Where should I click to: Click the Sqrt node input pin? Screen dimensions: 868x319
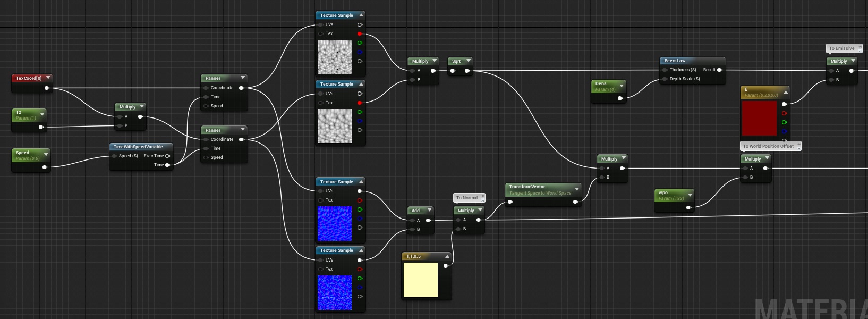(x=453, y=70)
